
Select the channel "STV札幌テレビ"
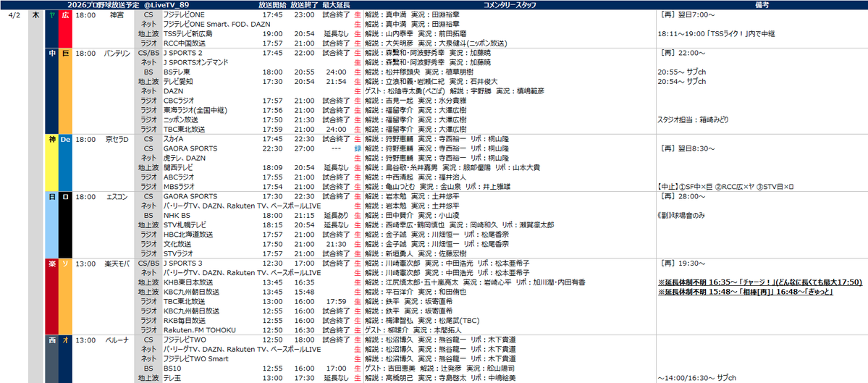185,224
